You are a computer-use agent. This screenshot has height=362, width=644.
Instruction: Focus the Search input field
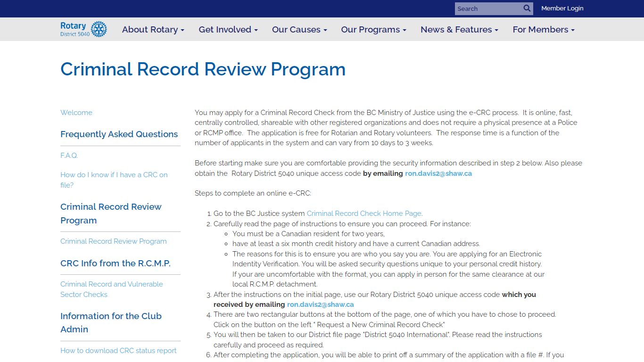(x=488, y=8)
